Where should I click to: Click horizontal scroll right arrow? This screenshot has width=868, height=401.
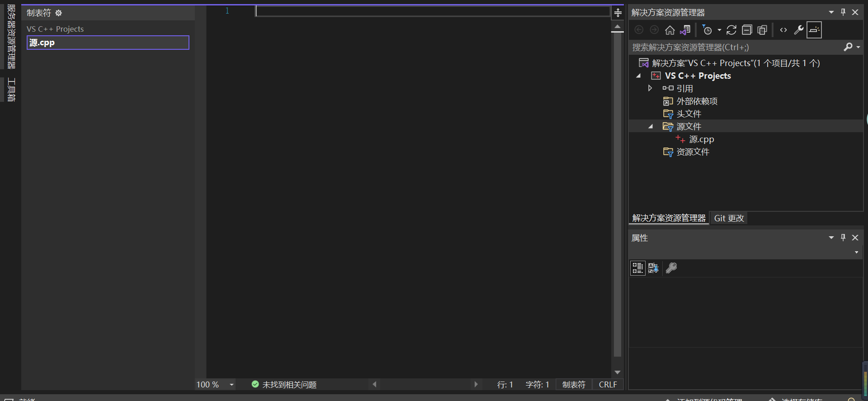pyautogui.click(x=476, y=385)
